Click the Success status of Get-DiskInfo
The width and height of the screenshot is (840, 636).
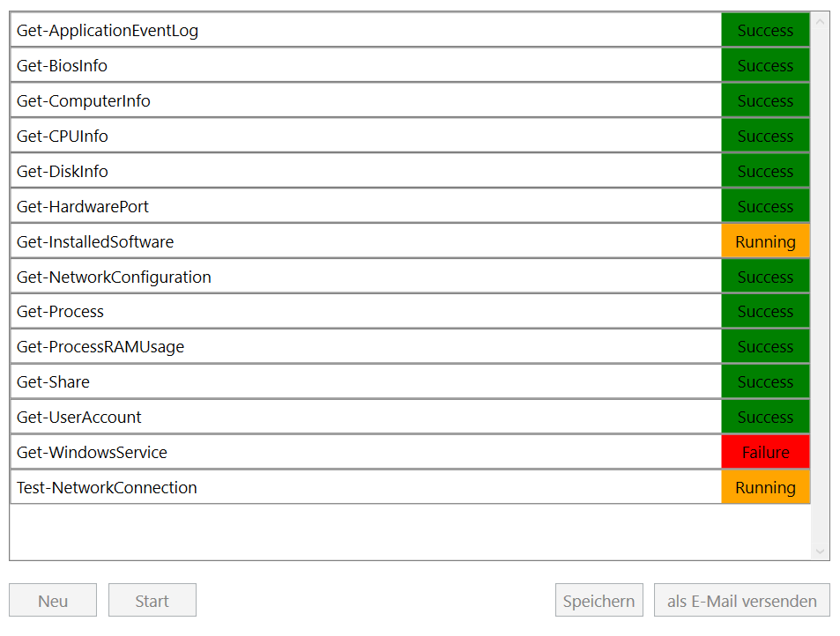tap(766, 171)
